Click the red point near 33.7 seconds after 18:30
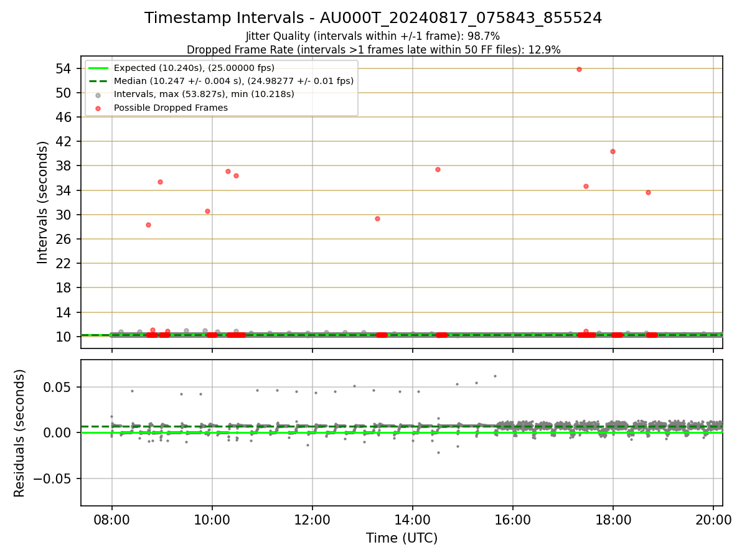747x560 pixels. [x=648, y=192]
